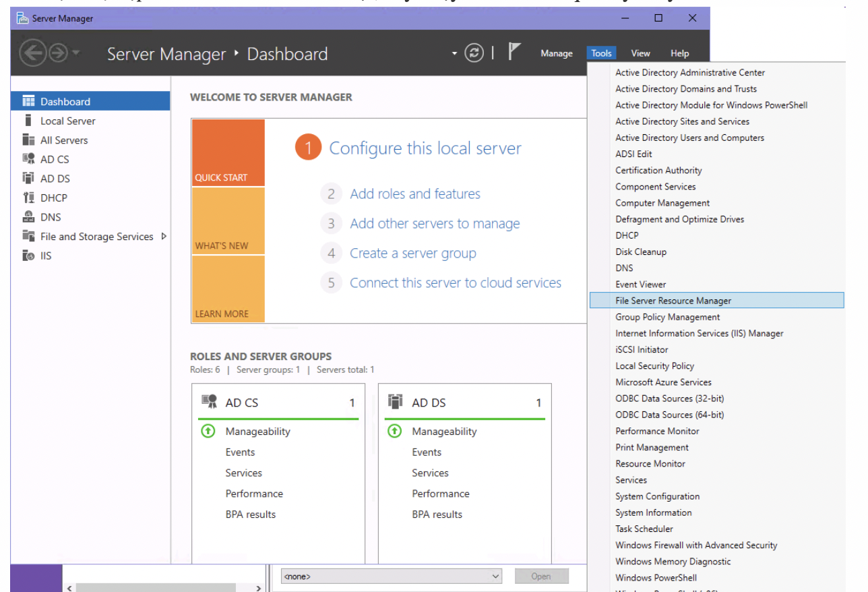Viewport: 868px width, 592px height.
Task: Launch Disk Cleanup
Action: pyautogui.click(x=717, y=251)
